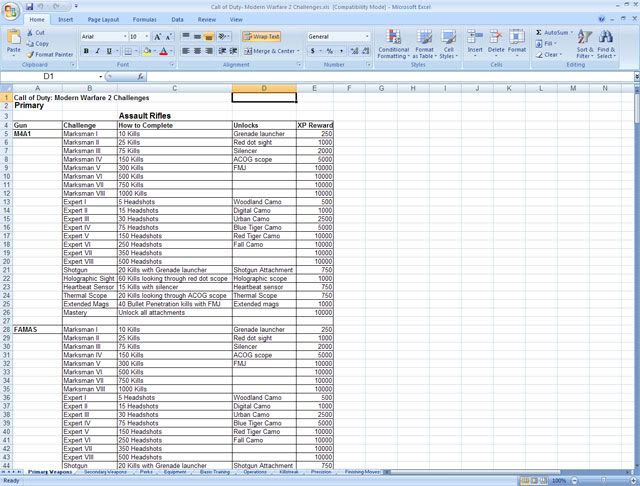Toggle Wrap Text

tap(262, 37)
